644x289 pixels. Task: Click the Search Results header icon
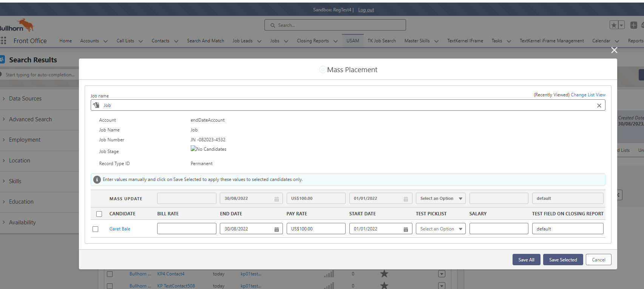(2, 59)
